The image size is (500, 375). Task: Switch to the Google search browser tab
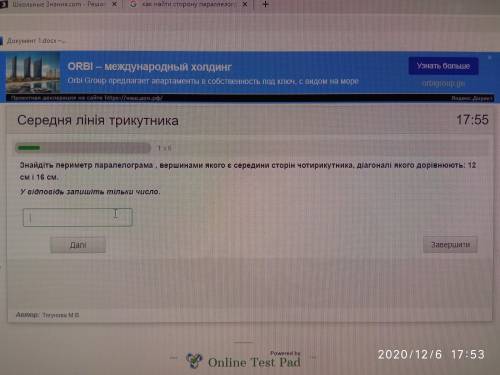[x=188, y=4]
